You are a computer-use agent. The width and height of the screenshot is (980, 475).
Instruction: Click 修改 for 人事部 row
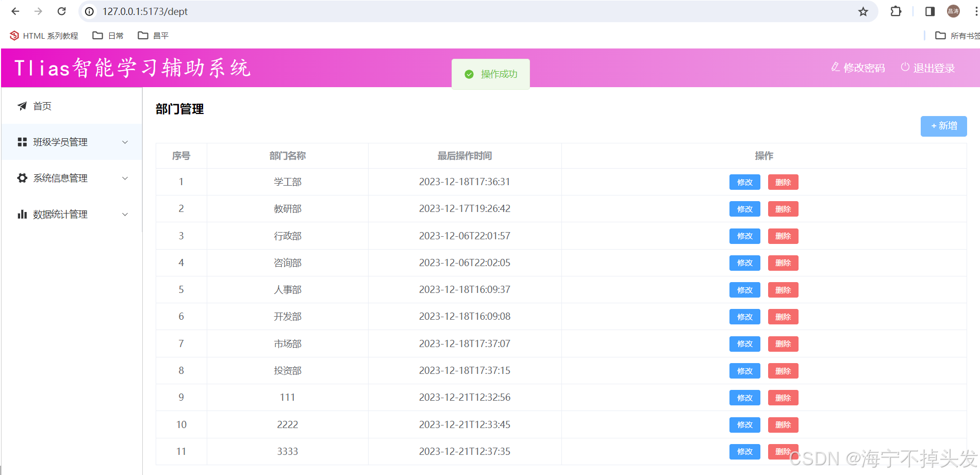coord(744,290)
